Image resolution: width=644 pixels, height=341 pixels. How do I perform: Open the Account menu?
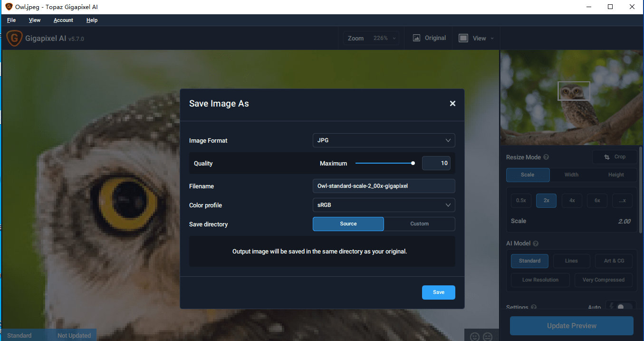click(63, 20)
